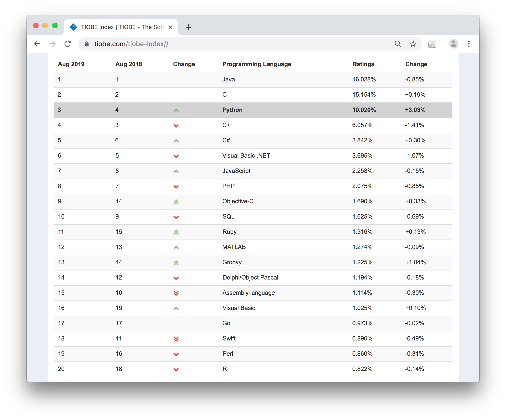Close the TIOBE Index tab
The height and width of the screenshot is (420, 506).
tap(170, 27)
